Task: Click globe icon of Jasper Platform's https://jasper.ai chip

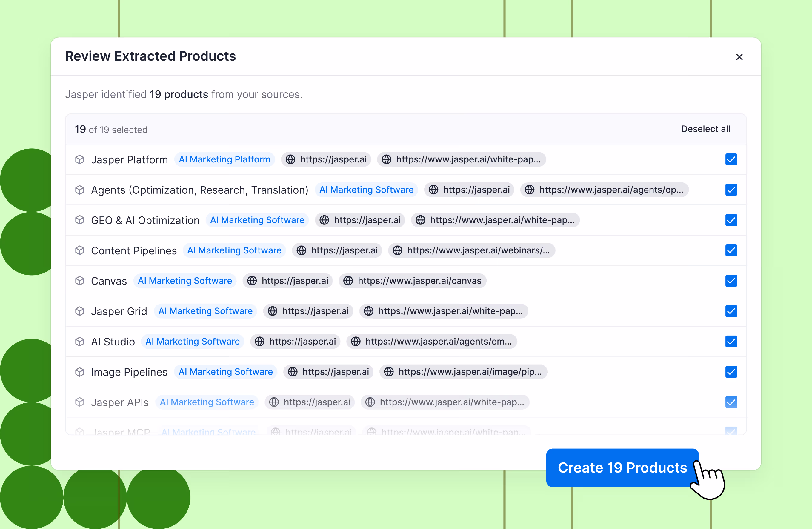Action: pyautogui.click(x=290, y=159)
